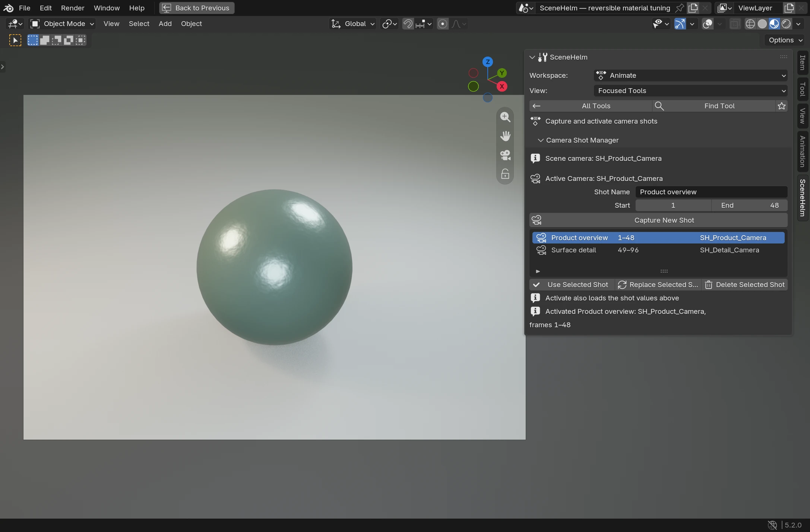
Task: Choose the Extend selection mode icon
Action: click(x=45, y=40)
